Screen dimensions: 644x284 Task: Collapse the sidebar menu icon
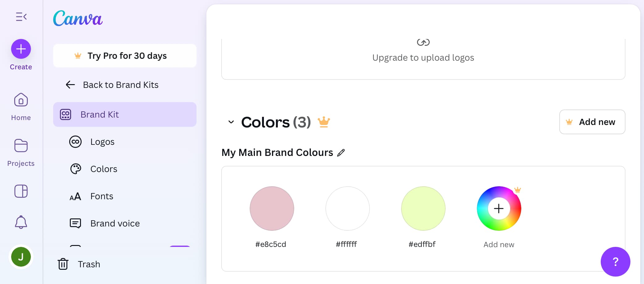[21, 17]
